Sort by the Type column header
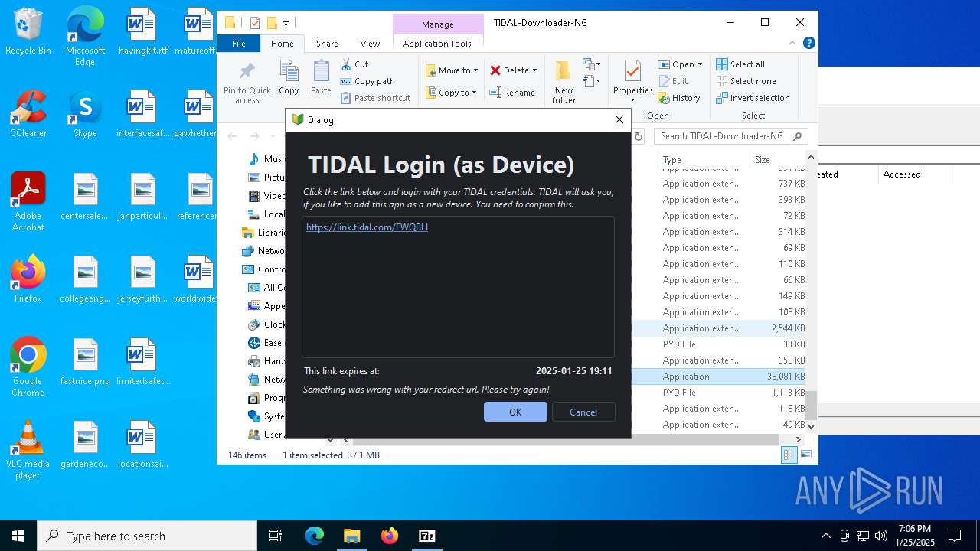This screenshot has height=551, width=980. coord(704,160)
